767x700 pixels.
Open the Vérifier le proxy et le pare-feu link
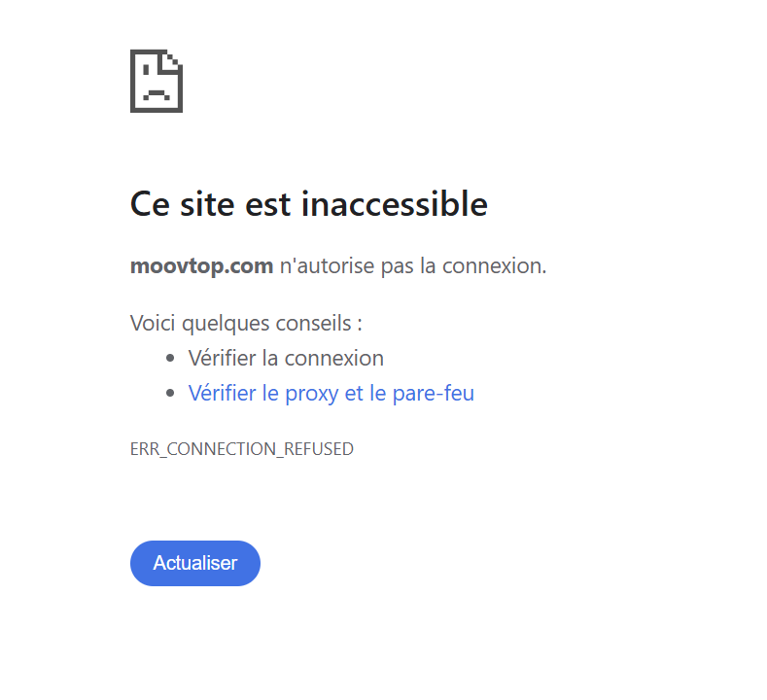tap(331, 394)
